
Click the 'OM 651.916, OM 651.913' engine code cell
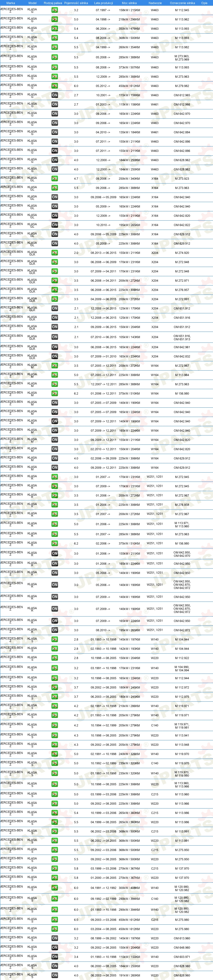click(x=182, y=338)
